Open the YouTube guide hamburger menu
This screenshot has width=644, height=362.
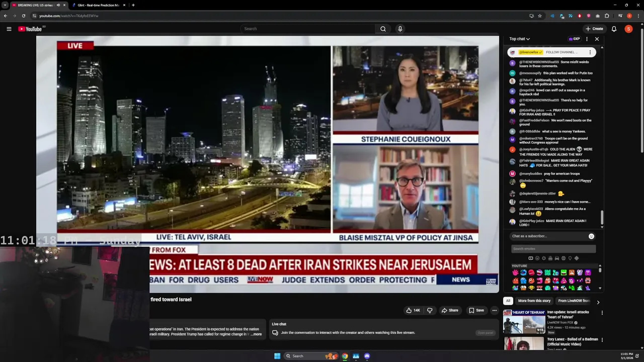point(9,29)
